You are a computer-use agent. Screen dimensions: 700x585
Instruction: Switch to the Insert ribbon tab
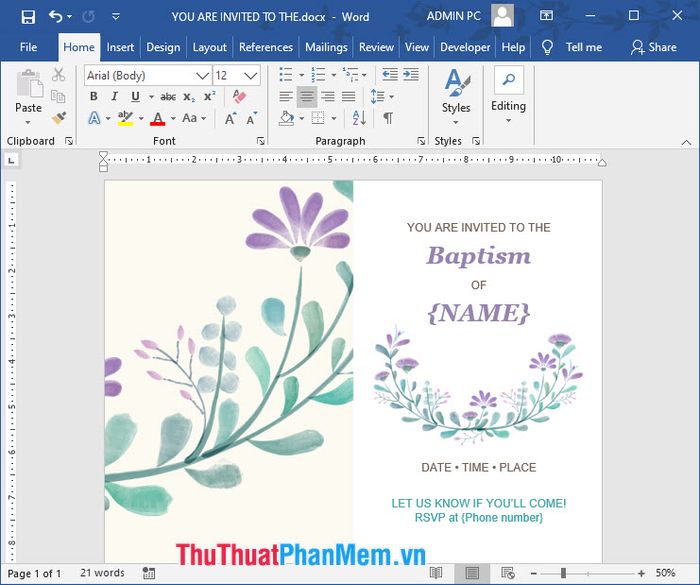[x=120, y=47]
